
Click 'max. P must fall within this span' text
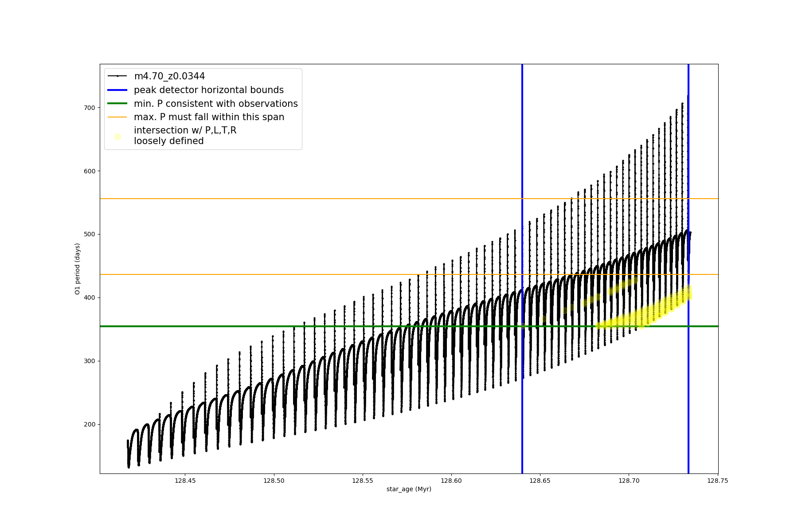[x=209, y=117]
